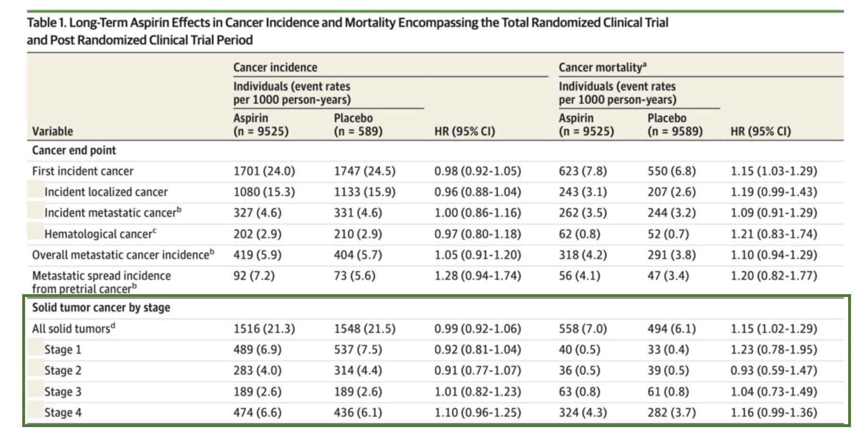Click the 'Incident localized cancer' row label
This screenshot has height=437, width=868.
click(106, 192)
